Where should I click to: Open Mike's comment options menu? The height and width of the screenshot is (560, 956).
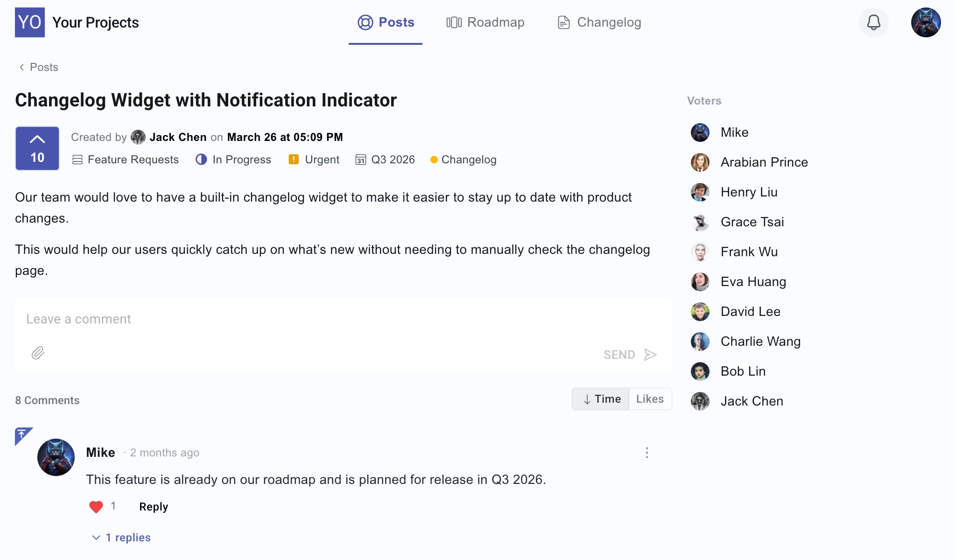[x=647, y=453]
